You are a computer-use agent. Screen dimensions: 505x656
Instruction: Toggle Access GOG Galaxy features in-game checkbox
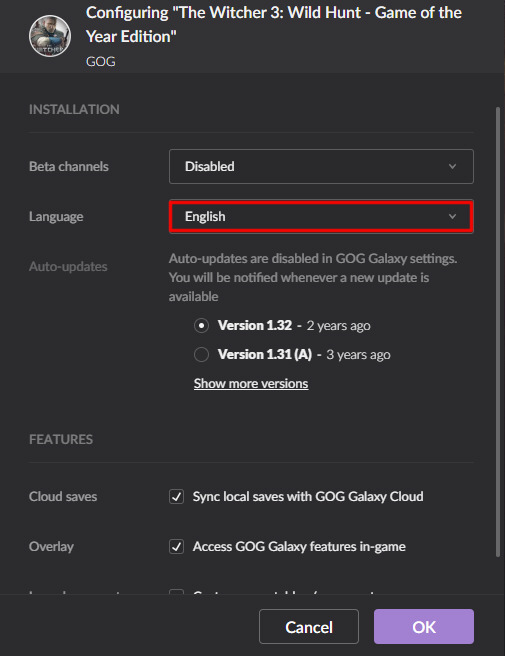176,546
